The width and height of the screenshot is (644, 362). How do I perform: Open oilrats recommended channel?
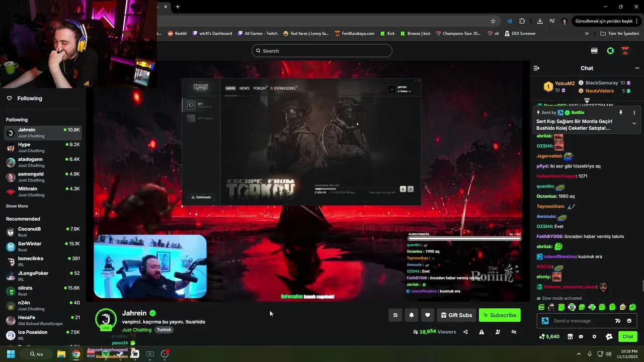(x=43, y=291)
